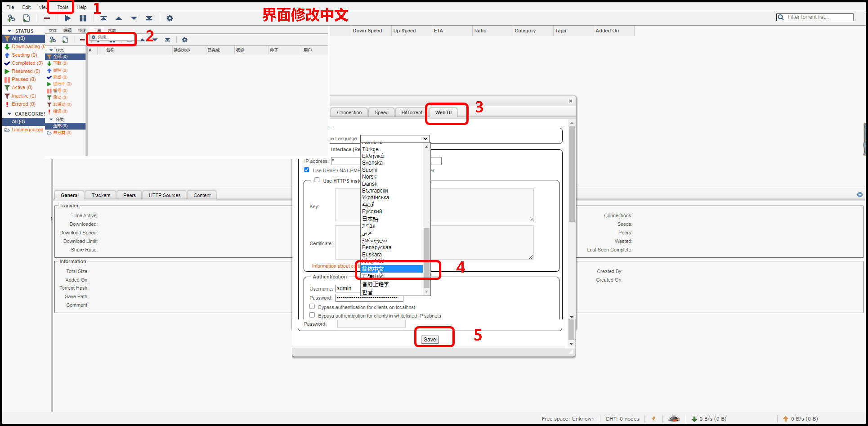Choose 日本語 in language list
Viewport: 868px width, 426px height.
click(392, 219)
